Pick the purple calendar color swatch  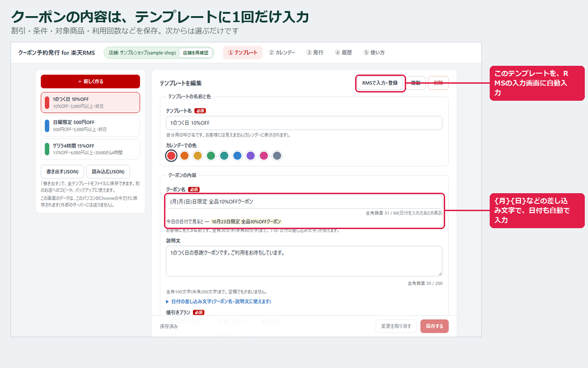250,155
